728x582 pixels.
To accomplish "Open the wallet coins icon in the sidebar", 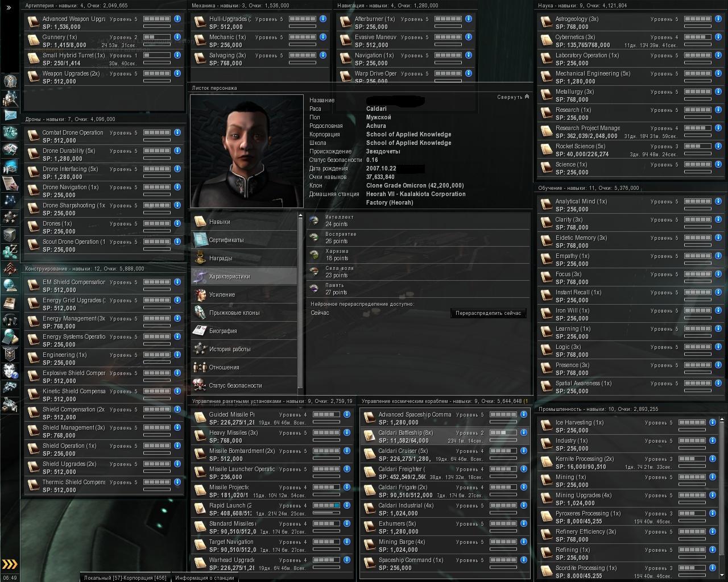I will pyautogui.click(x=10, y=251).
